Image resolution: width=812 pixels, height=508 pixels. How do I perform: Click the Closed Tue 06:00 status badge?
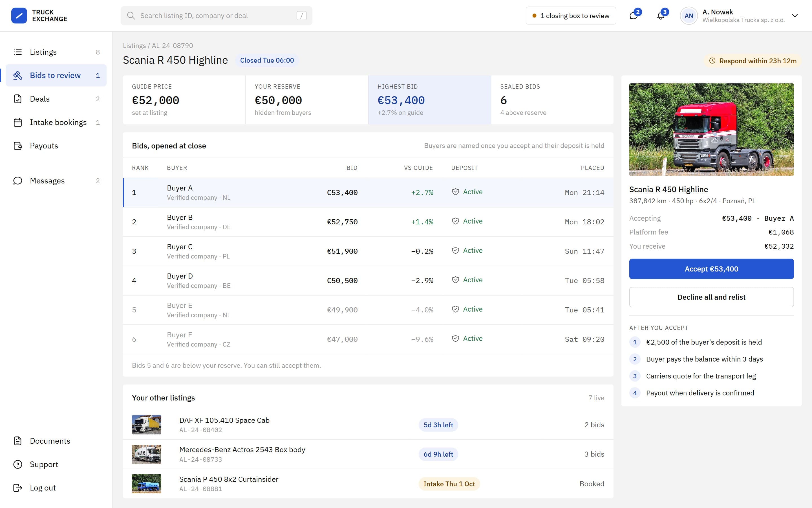pos(267,60)
